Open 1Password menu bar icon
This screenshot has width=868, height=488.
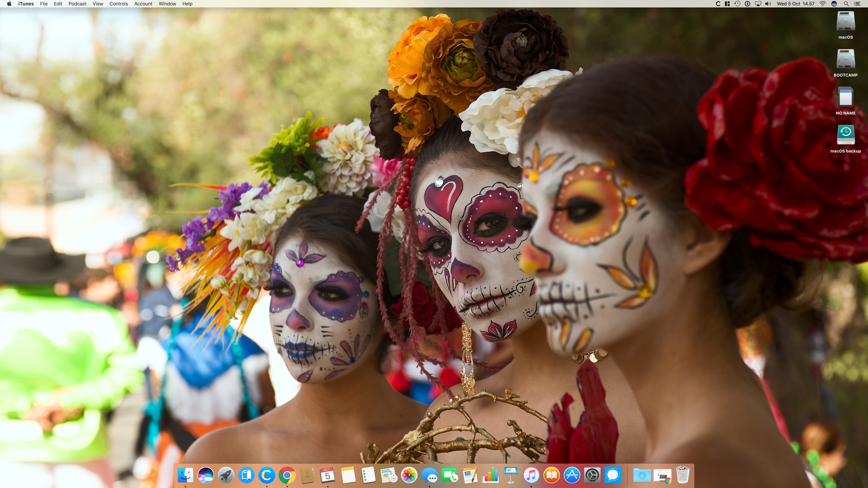click(x=747, y=4)
